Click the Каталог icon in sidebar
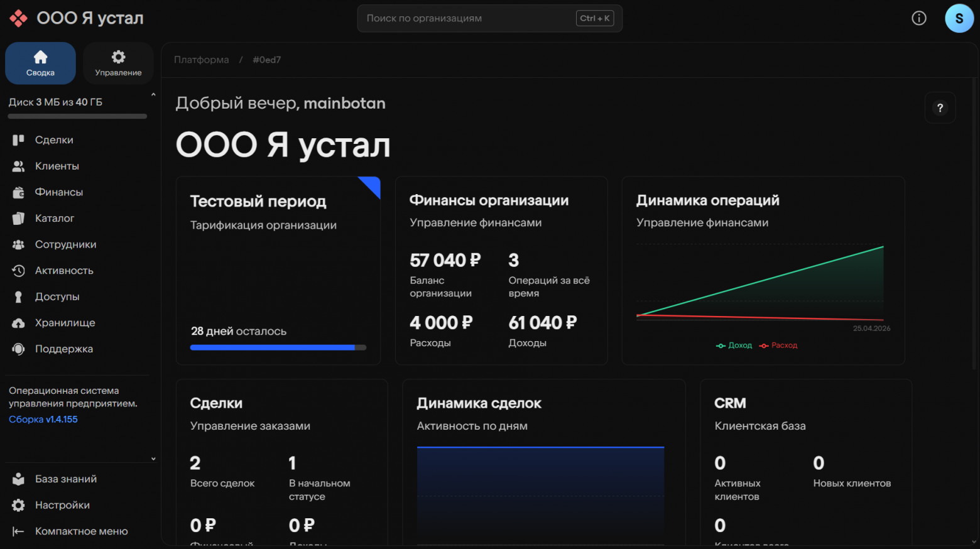 [18, 218]
